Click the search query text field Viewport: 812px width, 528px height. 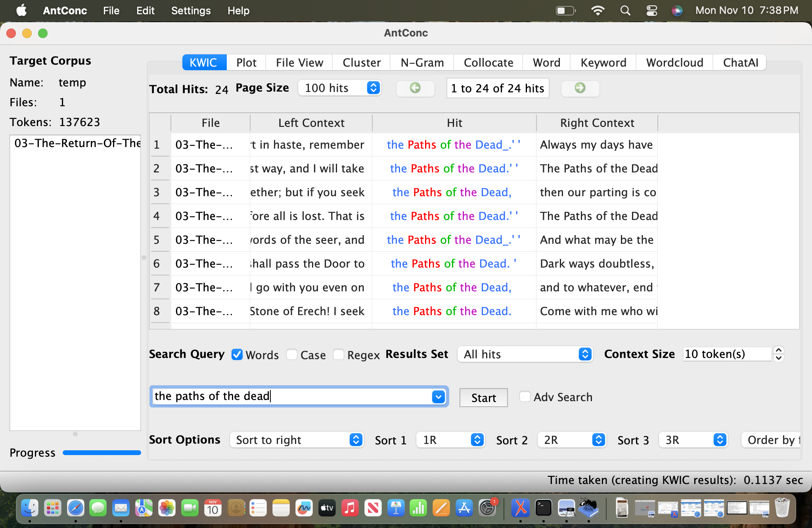291,396
